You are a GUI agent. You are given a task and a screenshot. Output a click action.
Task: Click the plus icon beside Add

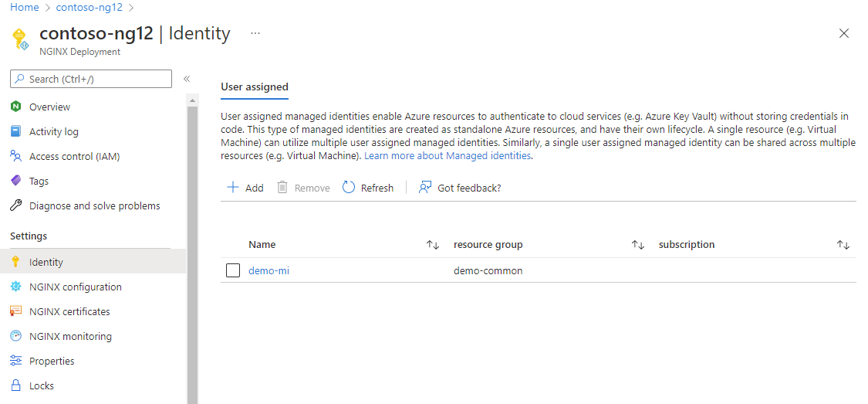click(233, 187)
